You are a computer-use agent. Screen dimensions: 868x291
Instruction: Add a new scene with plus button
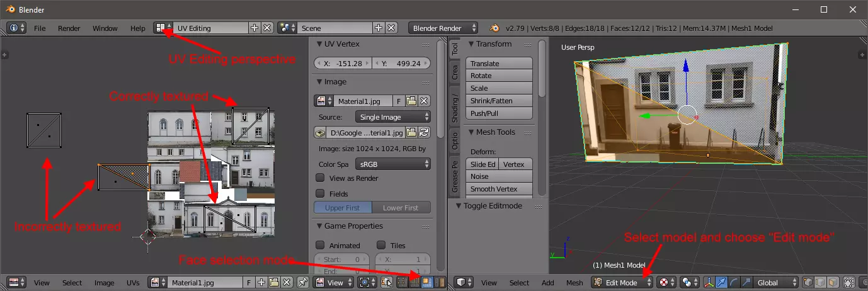point(379,28)
